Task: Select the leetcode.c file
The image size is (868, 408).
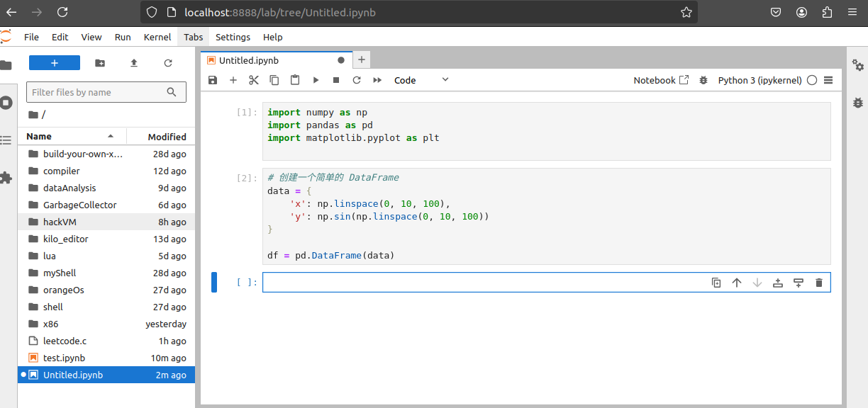Action: (106, 341)
